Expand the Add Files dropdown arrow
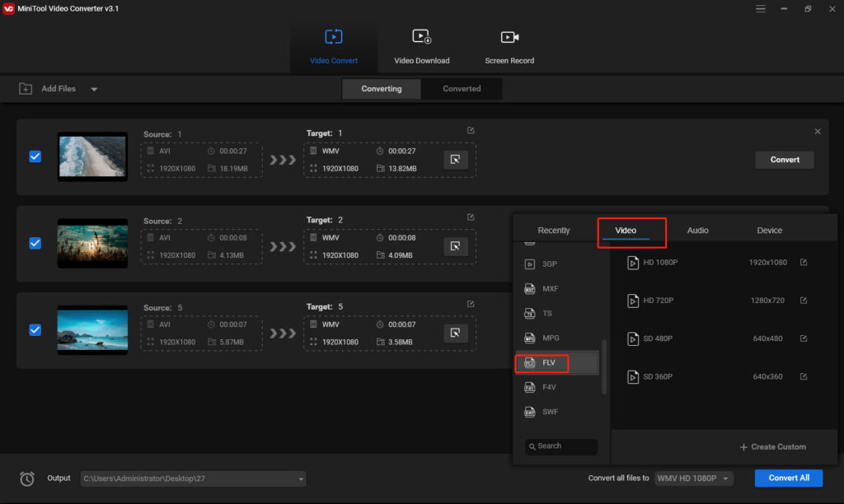 (x=94, y=89)
